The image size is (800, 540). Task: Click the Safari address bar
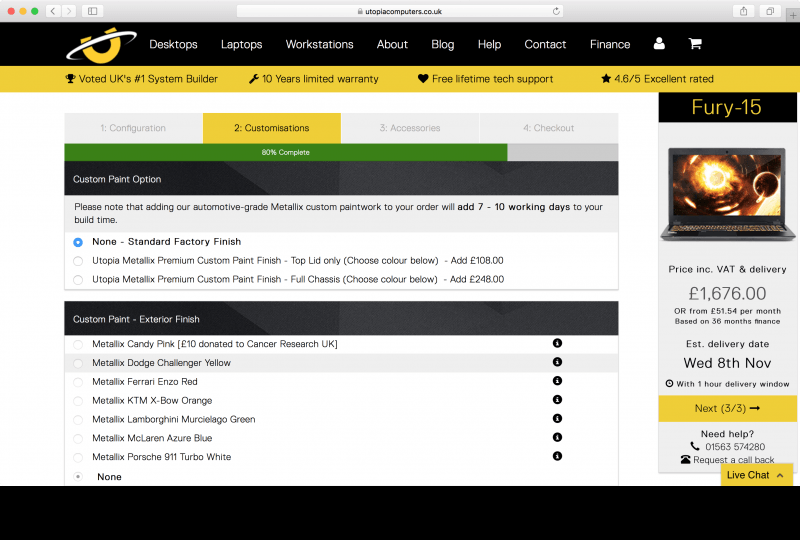point(399,11)
